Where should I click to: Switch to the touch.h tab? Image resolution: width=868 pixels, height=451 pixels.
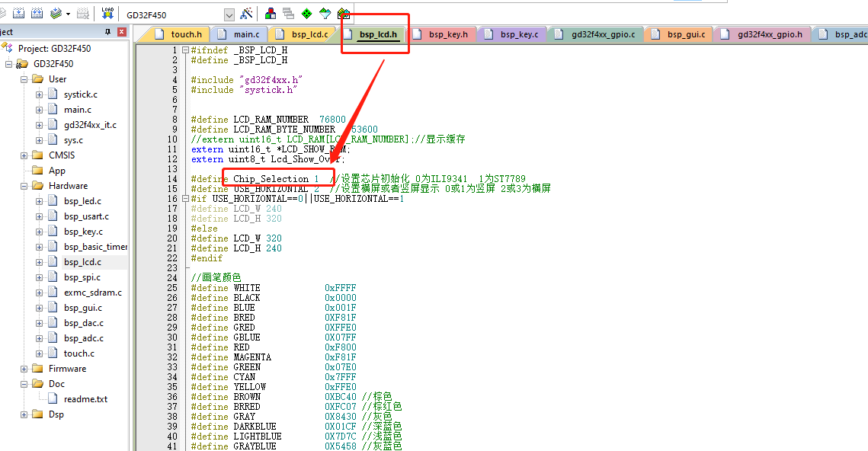point(178,34)
